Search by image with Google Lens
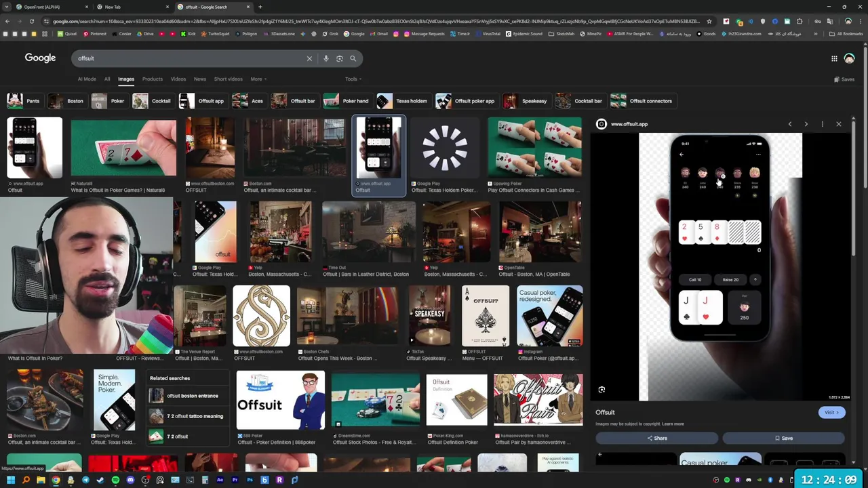Image resolution: width=868 pixels, height=488 pixels. (339, 58)
